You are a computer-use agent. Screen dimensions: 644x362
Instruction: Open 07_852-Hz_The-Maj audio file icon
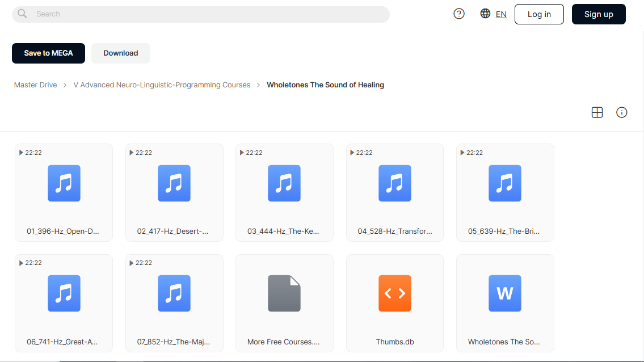coord(174,293)
